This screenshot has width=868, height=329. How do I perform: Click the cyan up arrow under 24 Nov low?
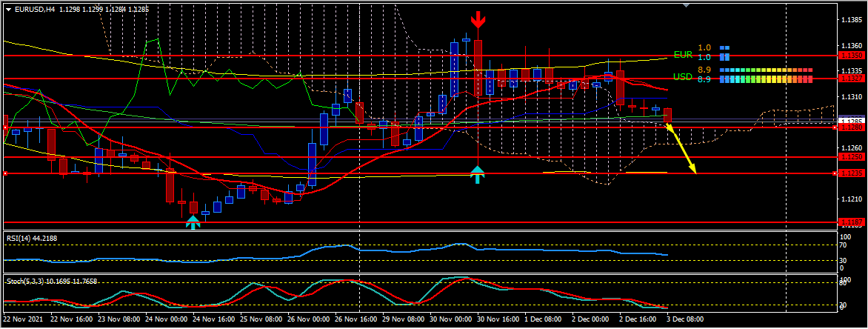[193, 221]
